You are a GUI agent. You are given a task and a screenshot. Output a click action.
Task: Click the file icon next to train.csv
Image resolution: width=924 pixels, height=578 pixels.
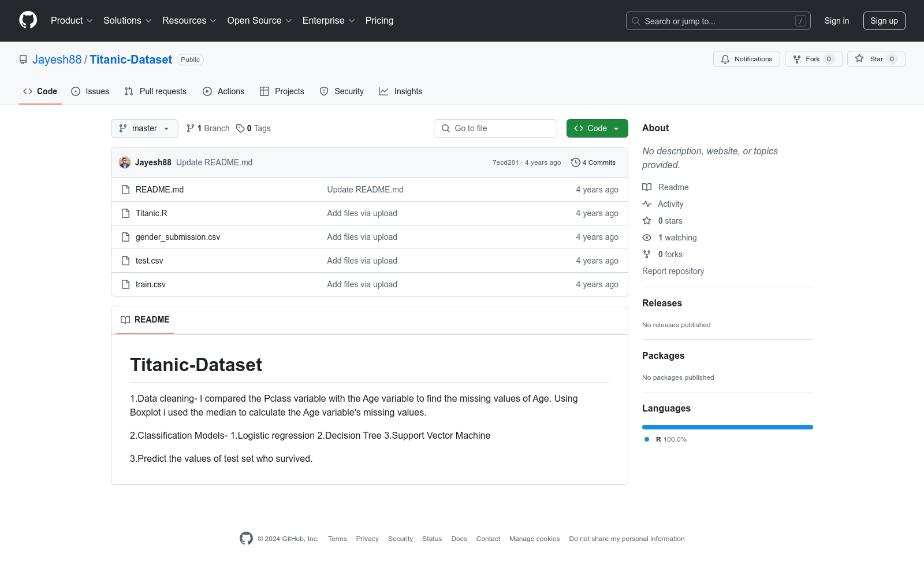pyautogui.click(x=125, y=284)
